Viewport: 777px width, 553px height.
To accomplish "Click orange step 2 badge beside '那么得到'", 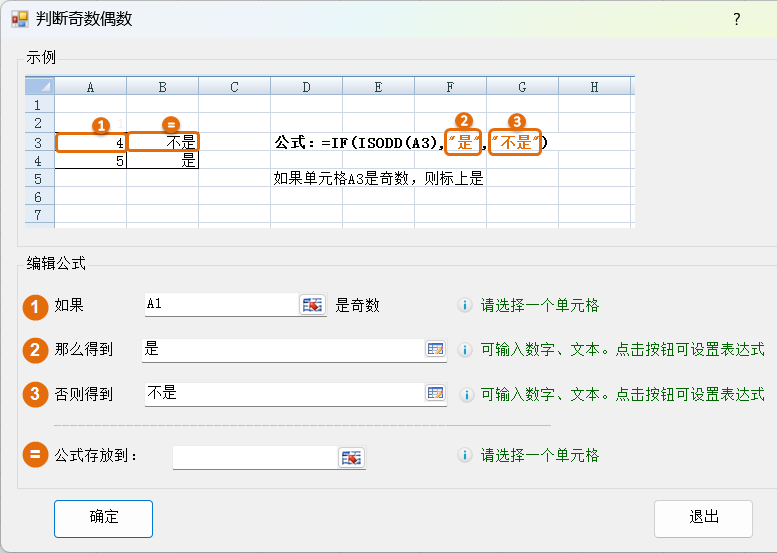I will (x=36, y=350).
